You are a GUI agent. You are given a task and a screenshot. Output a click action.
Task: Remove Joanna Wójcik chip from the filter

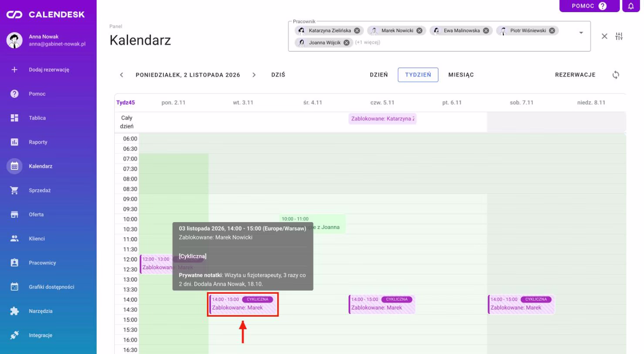[346, 42]
